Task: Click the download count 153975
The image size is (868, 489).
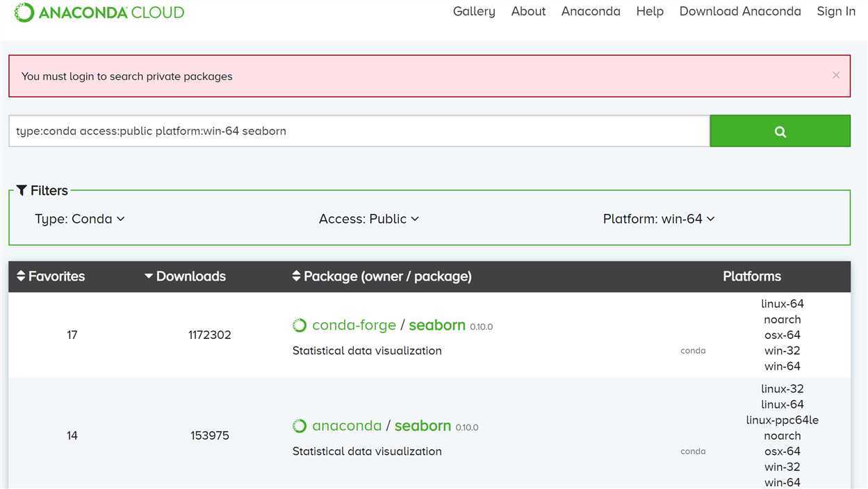Action: click(x=210, y=436)
